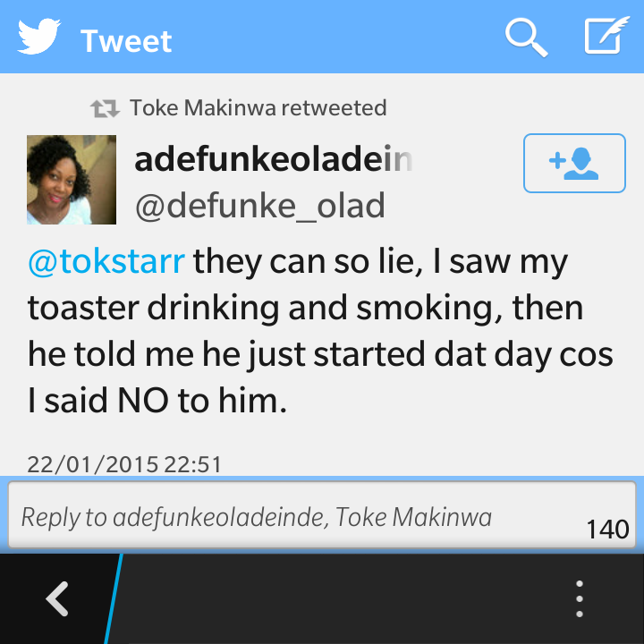
Task: Go back using the left arrow
Action: [x=58, y=598]
